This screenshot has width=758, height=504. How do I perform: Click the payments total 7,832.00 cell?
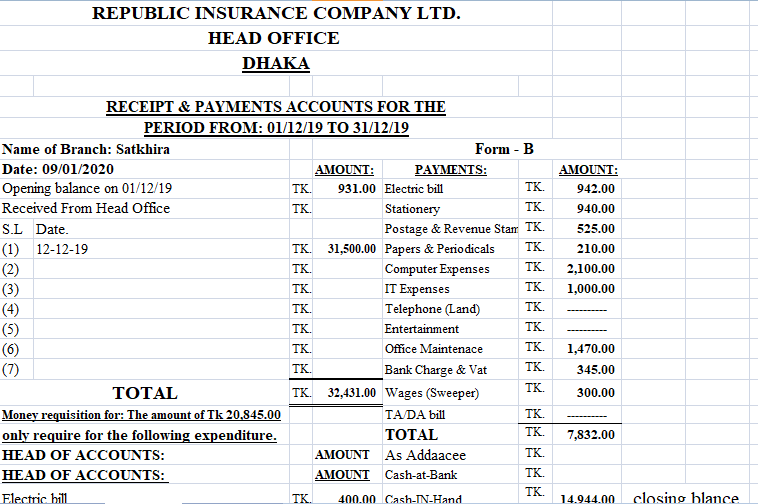tap(590, 435)
